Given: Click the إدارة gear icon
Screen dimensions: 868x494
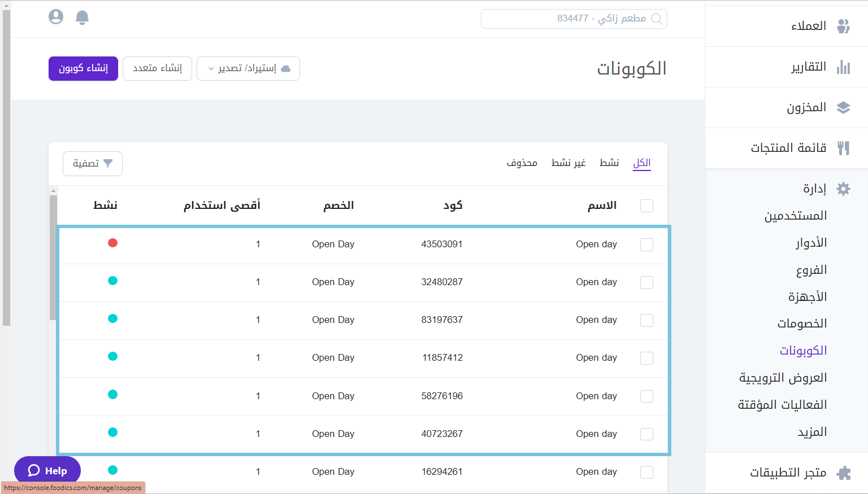Looking at the screenshot, I should click(x=843, y=189).
